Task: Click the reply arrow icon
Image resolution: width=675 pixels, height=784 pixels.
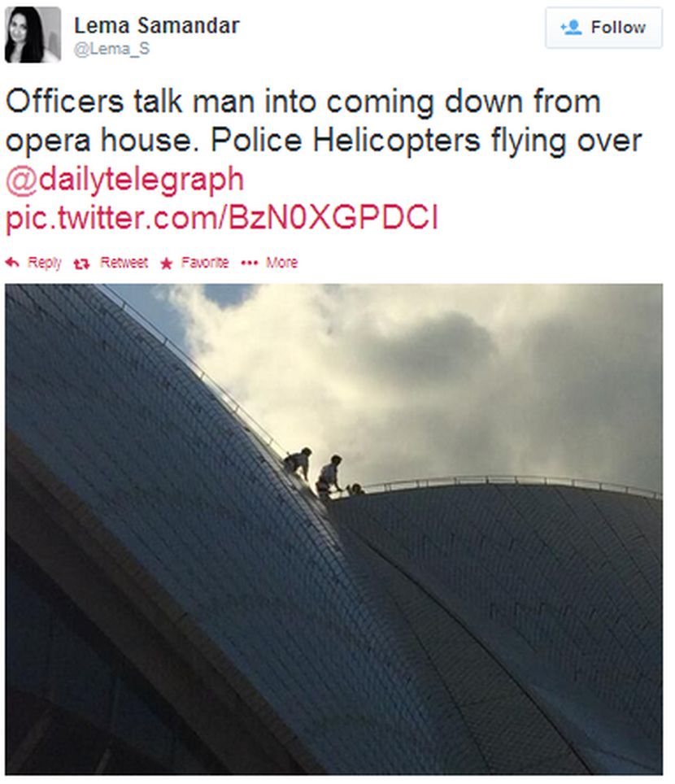Action: (12, 263)
